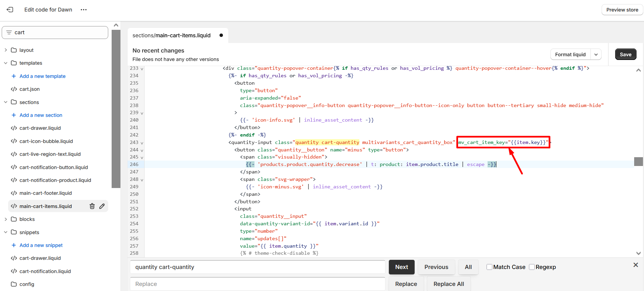Click Add a new template link
The image size is (644, 291).
coord(42,76)
